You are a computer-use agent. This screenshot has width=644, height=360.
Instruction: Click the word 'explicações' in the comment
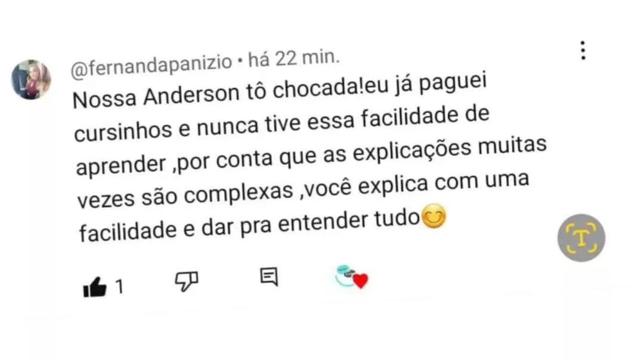tap(412, 152)
